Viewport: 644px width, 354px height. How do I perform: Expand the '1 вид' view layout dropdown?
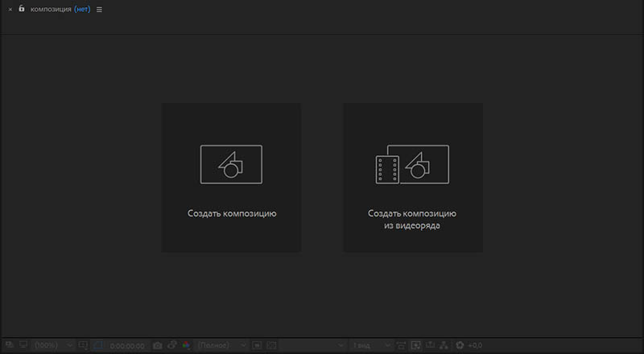point(371,345)
